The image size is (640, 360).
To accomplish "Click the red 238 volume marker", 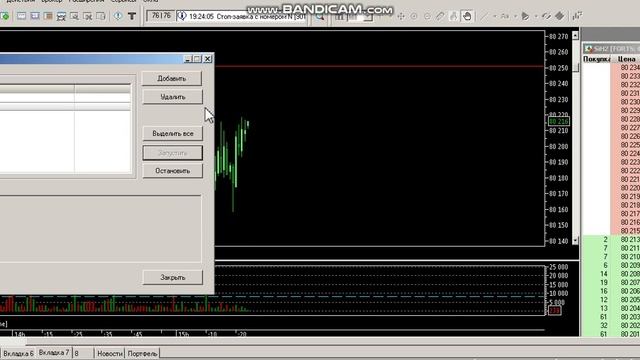I will pos(554,311).
